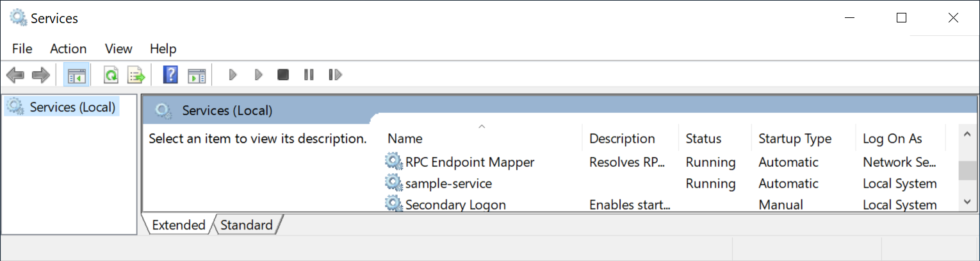Refresh the services list

tap(111, 75)
